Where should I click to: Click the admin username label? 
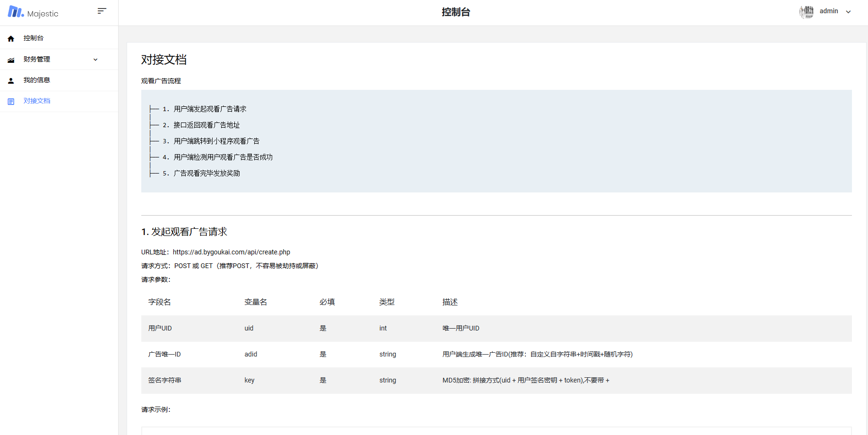tap(828, 11)
